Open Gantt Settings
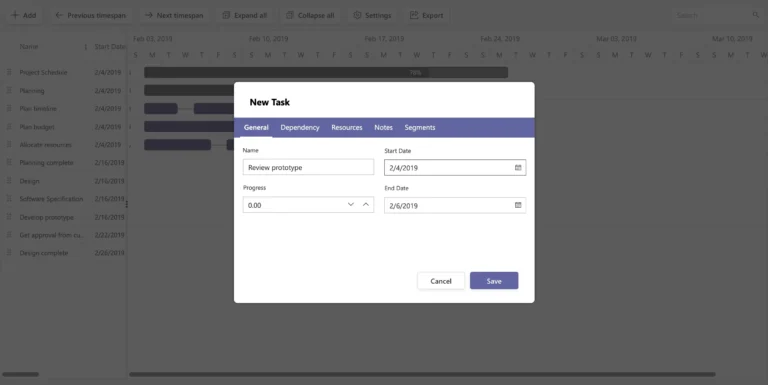Screen dimensions: 768x385 [372, 15]
